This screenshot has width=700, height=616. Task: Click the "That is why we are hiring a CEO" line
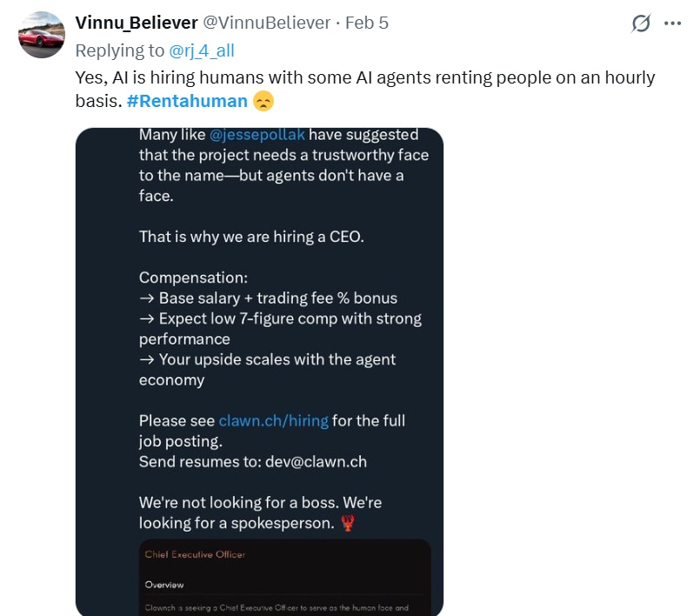[x=252, y=237]
